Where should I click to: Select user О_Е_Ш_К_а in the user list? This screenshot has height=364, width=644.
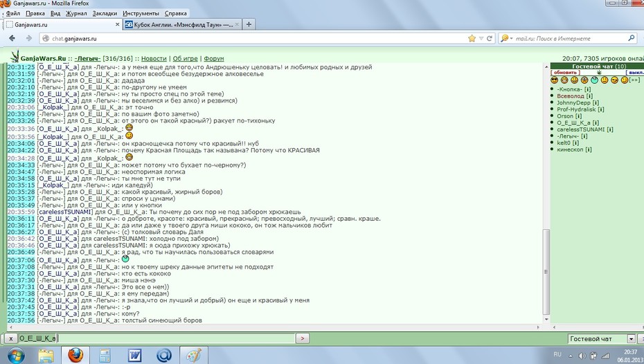(x=573, y=122)
